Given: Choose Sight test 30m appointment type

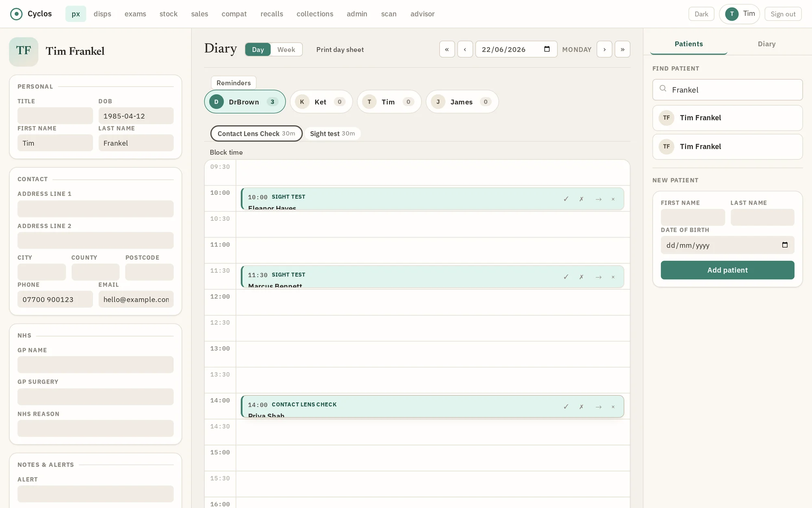Looking at the screenshot, I should pyautogui.click(x=333, y=134).
